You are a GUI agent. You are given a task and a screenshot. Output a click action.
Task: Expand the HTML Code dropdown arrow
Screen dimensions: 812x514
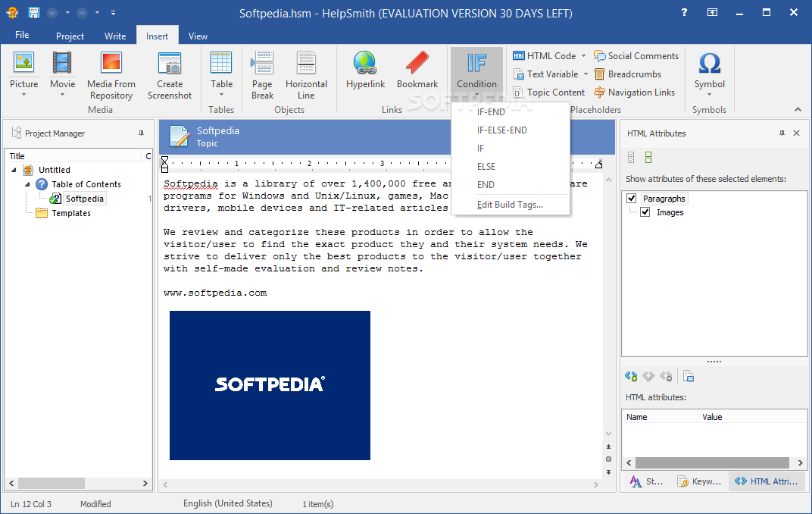(583, 56)
